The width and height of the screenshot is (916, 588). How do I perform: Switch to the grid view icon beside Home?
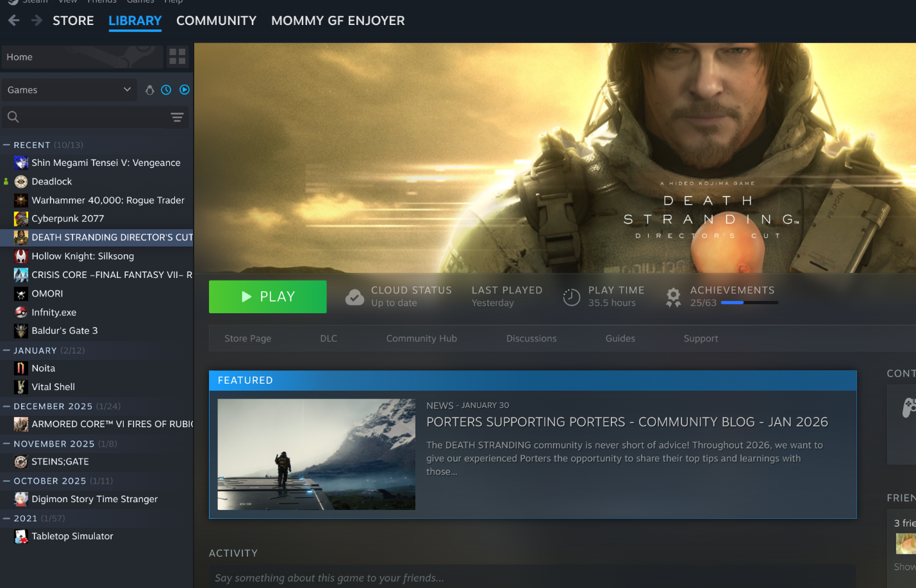pyautogui.click(x=178, y=57)
